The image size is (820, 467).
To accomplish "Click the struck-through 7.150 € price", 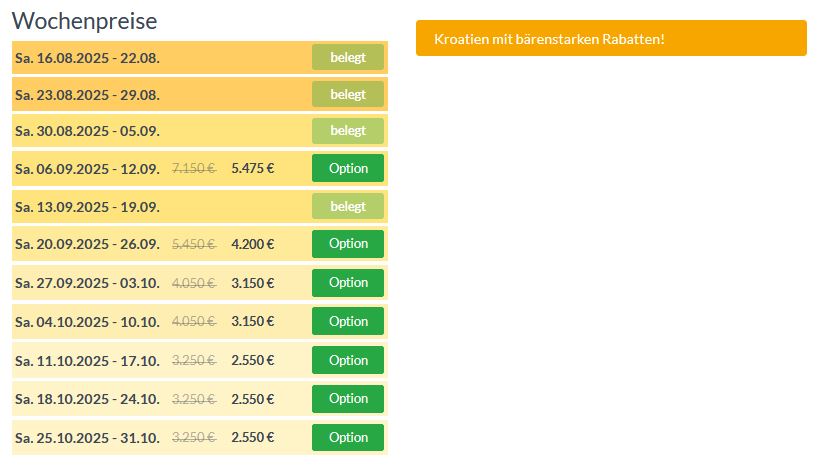I will [194, 169].
